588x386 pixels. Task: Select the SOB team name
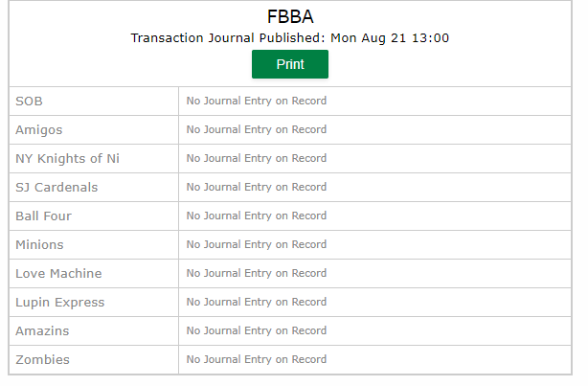click(29, 102)
